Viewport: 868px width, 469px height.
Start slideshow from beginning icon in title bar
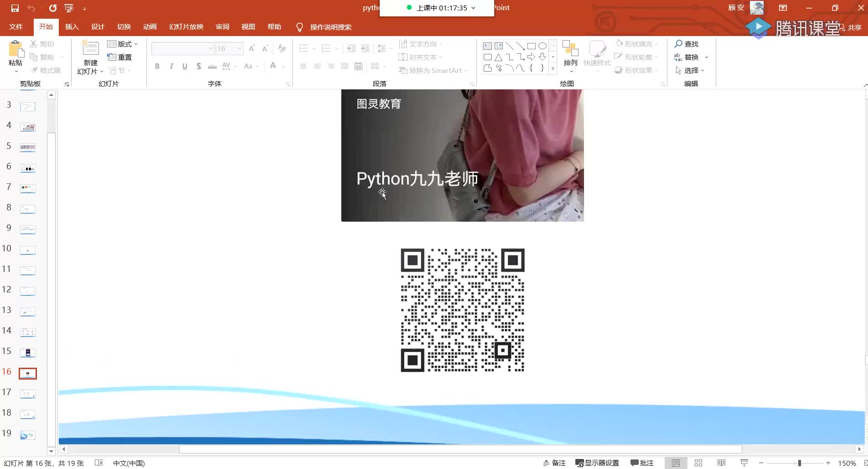(69, 8)
